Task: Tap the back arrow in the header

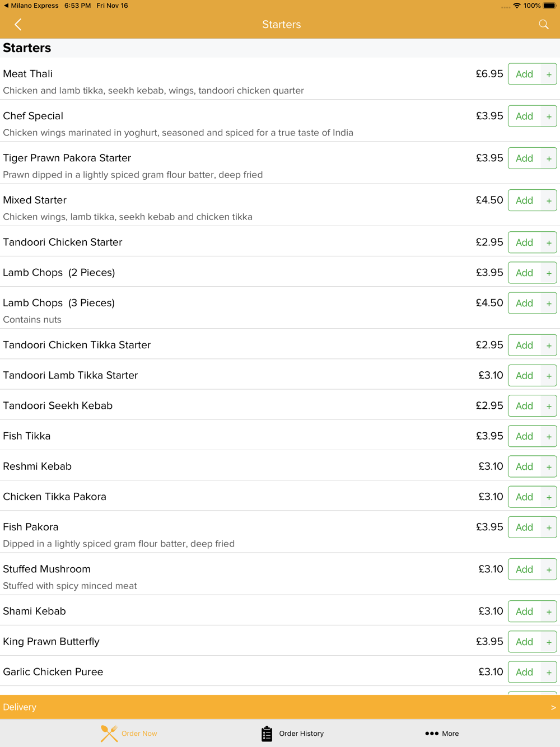Action: click(18, 25)
